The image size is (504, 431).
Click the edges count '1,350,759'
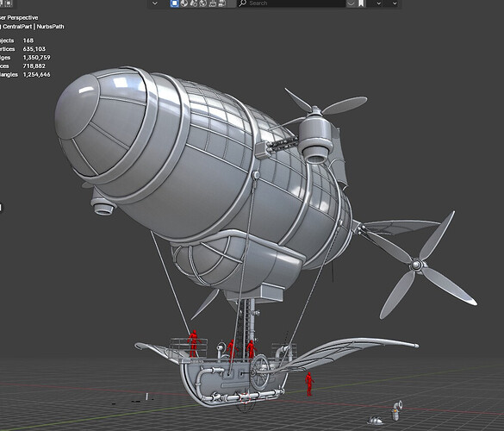click(37, 58)
